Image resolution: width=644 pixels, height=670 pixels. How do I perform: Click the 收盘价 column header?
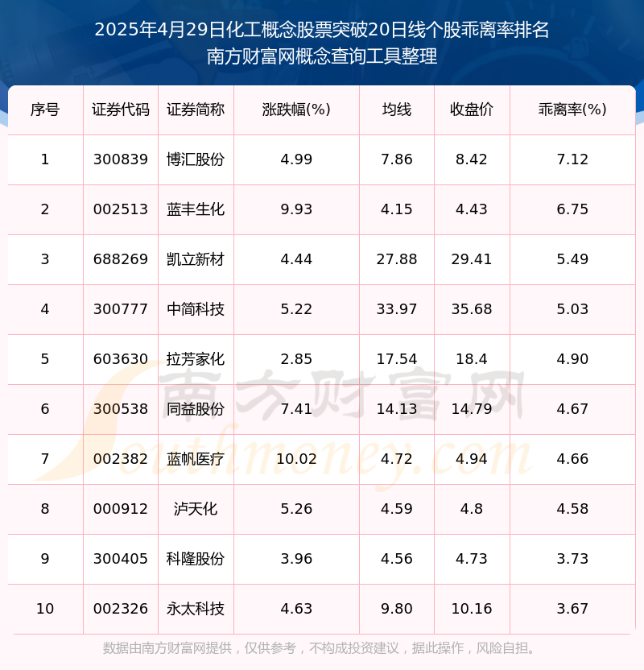[472, 110]
